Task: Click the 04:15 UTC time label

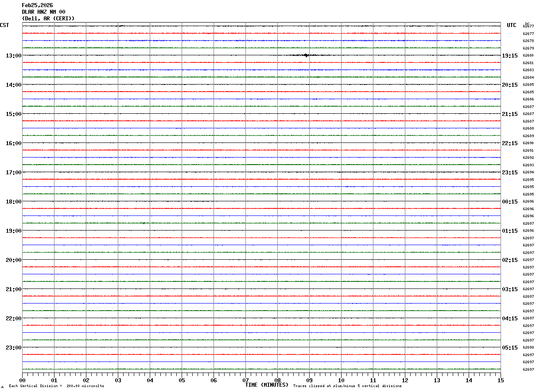Action: tap(510, 319)
